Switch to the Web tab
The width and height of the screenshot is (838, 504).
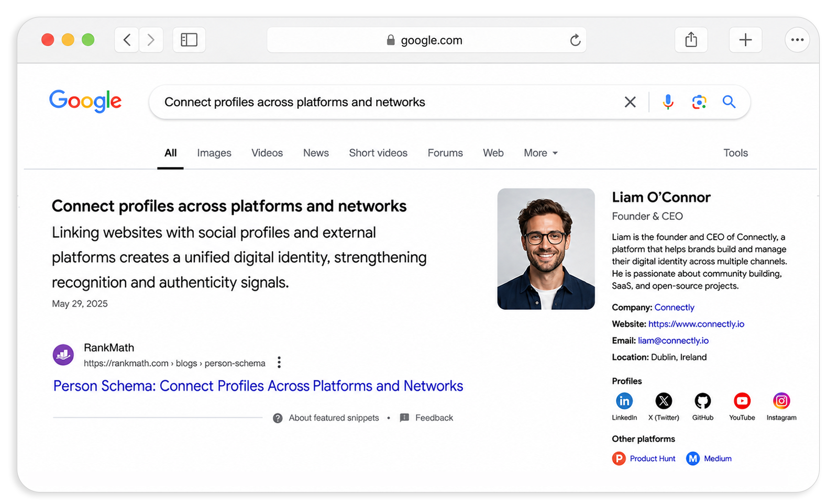(493, 153)
